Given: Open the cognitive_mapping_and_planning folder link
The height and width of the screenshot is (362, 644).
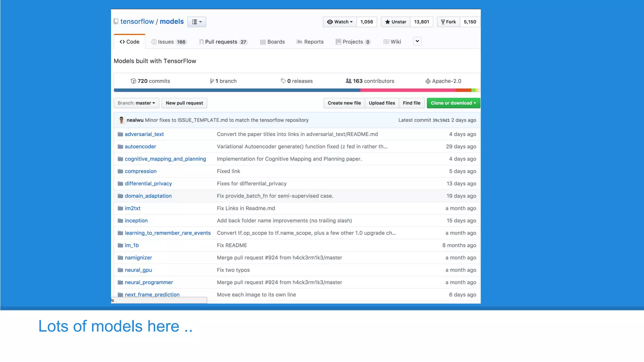Looking at the screenshot, I should tap(165, 159).
